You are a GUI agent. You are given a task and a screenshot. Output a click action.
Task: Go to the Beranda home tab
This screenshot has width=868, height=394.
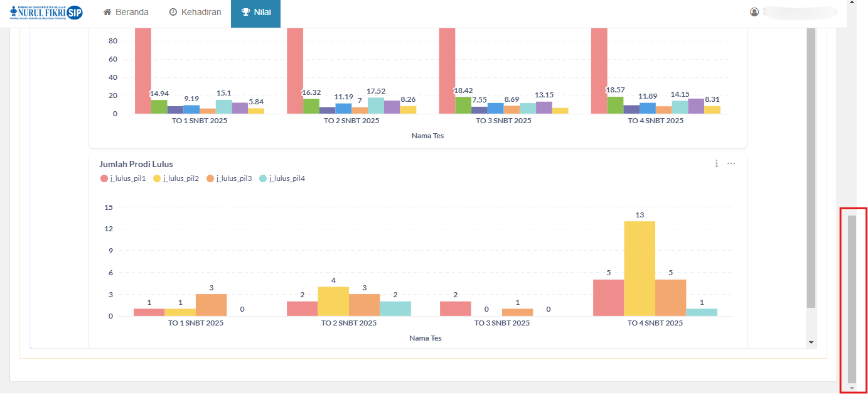coord(126,13)
